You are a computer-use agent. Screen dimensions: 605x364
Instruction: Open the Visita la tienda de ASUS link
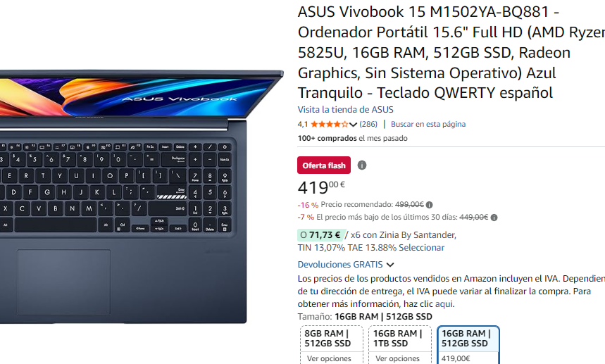(345, 110)
